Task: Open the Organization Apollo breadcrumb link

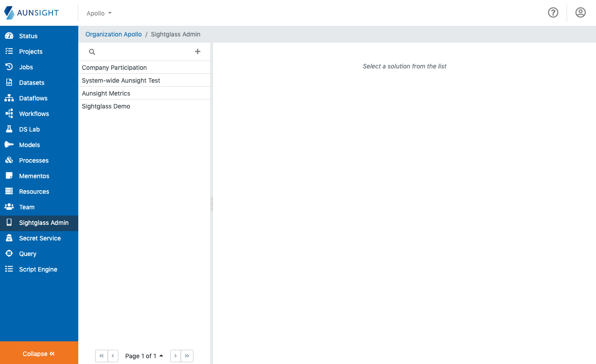Action: coord(113,34)
